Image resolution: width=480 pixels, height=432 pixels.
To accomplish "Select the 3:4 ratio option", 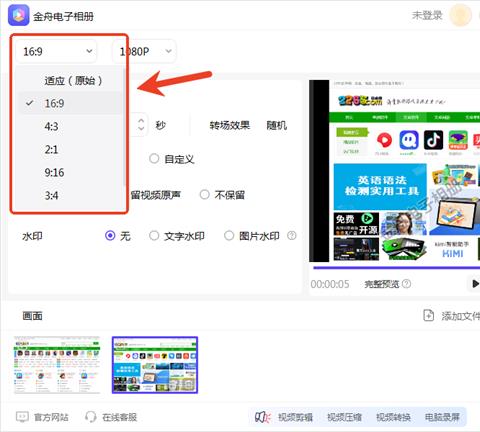I will coord(51,195).
